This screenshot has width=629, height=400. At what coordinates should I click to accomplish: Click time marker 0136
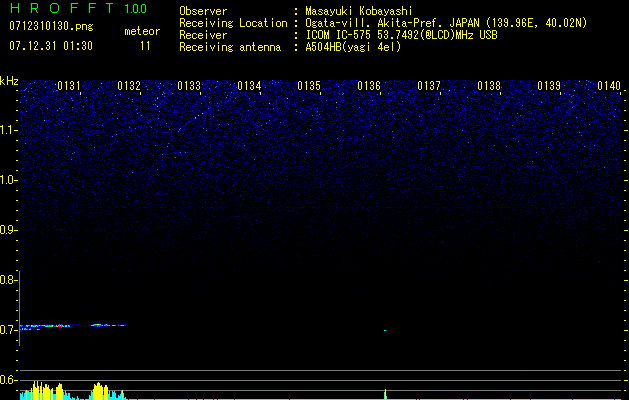point(369,86)
